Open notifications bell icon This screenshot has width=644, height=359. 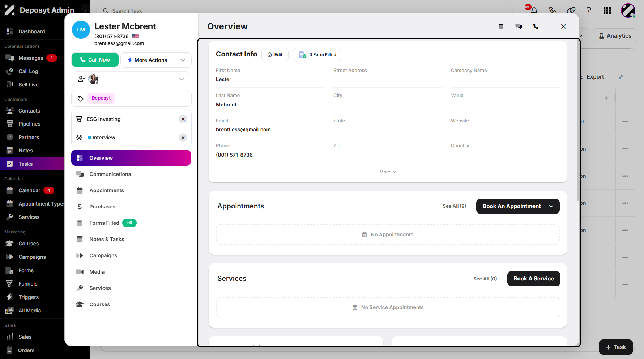[x=534, y=10]
